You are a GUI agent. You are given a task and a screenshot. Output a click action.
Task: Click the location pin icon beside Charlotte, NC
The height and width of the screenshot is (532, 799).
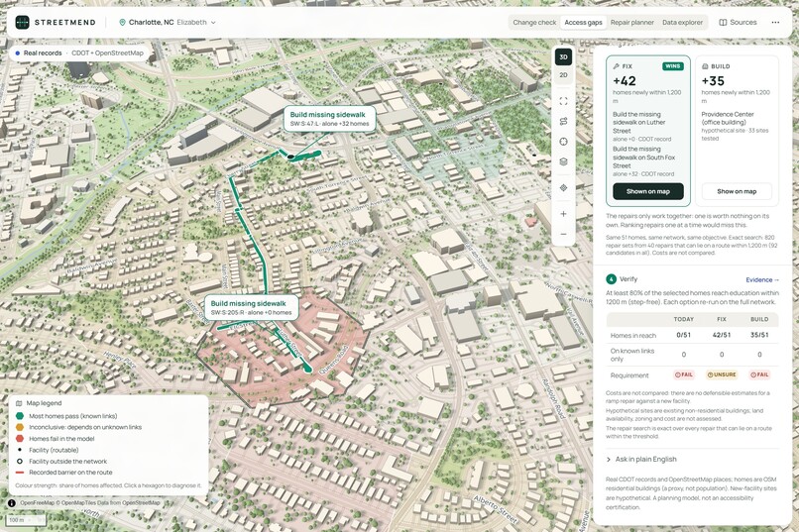122,23
